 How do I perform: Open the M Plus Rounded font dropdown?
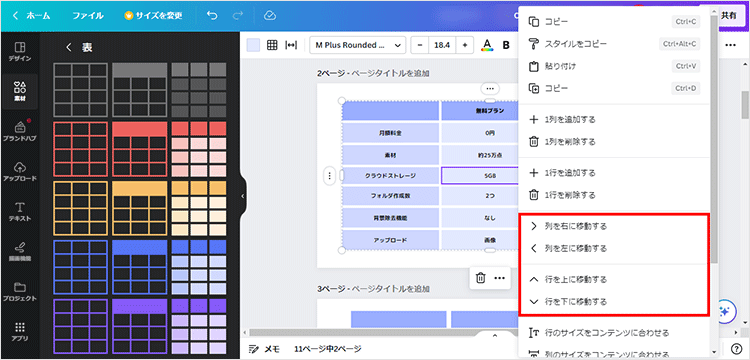point(358,45)
